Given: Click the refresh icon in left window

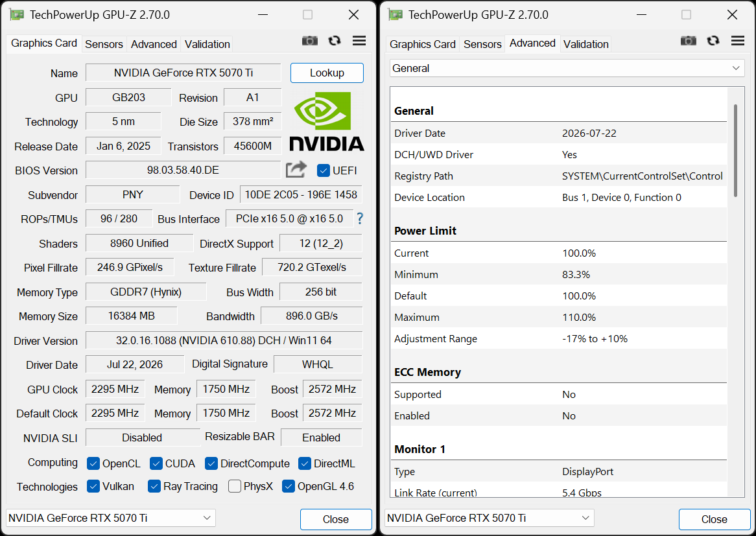Looking at the screenshot, I should [335, 41].
